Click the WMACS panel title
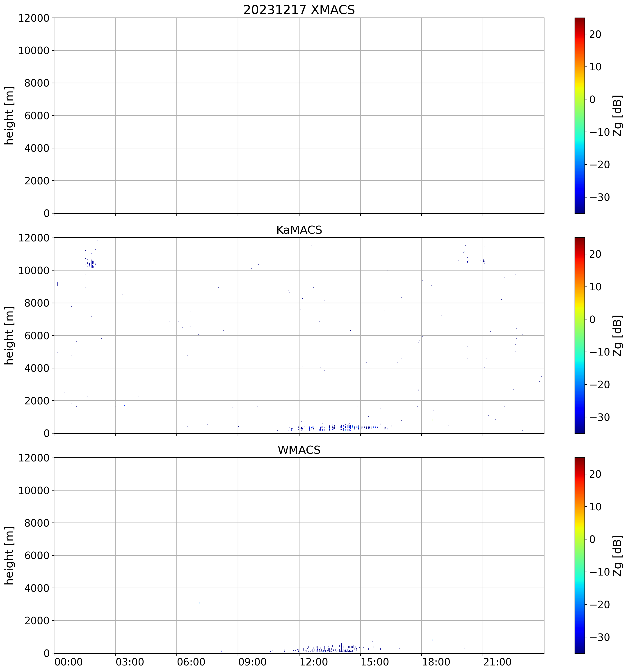This screenshot has height=672, width=628. [x=299, y=450]
